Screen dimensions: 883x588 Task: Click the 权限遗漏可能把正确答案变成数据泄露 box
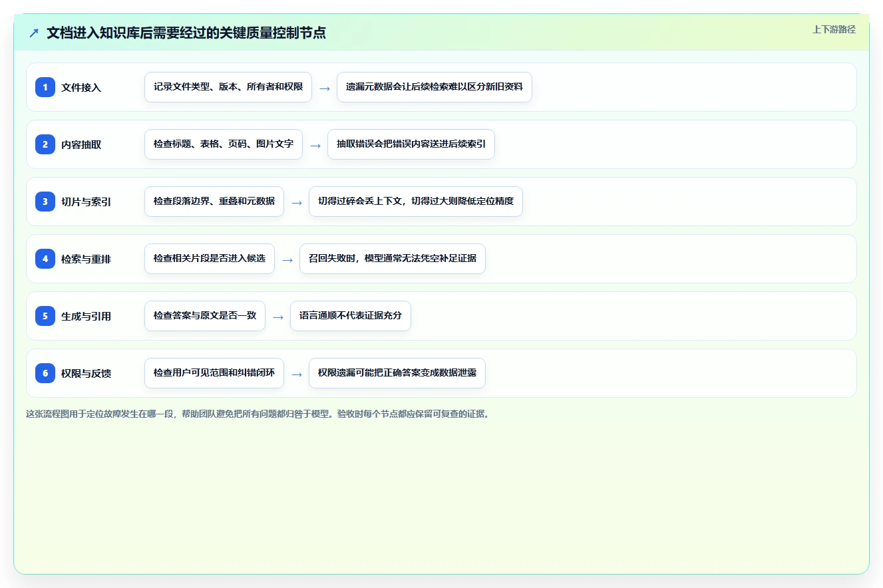click(397, 373)
